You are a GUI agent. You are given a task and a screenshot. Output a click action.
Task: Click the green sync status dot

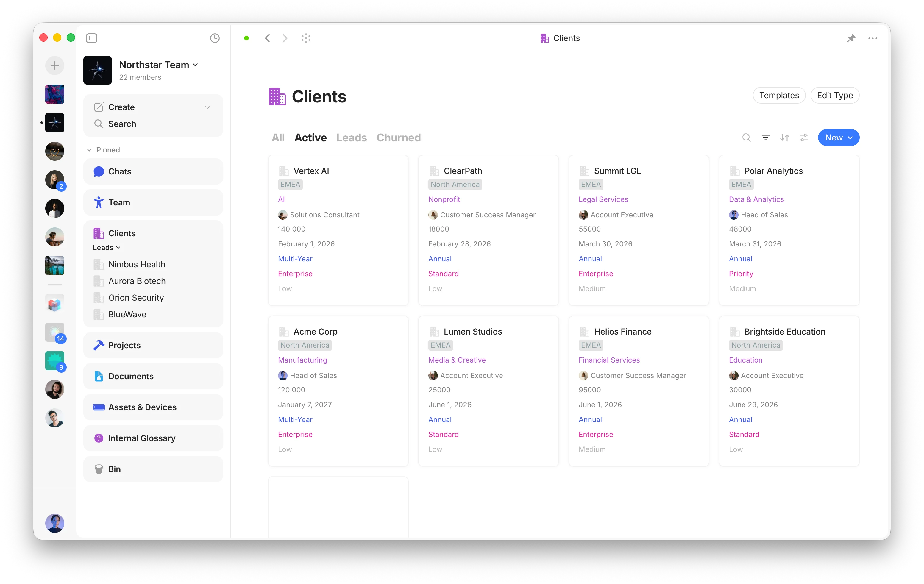[246, 38]
